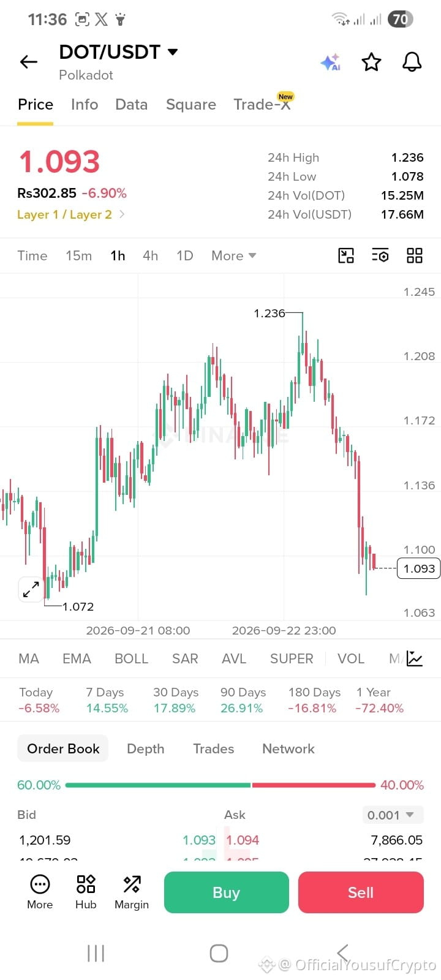Tap the green Buy button
The height and width of the screenshot is (980, 441).
(x=226, y=892)
